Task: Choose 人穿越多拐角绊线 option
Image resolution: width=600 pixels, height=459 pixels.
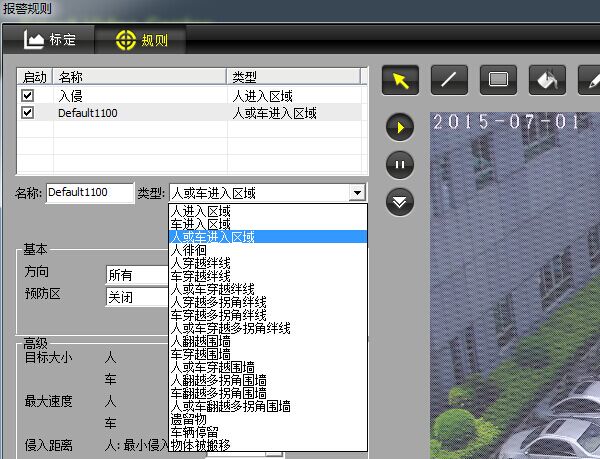Action: coord(268,302)
